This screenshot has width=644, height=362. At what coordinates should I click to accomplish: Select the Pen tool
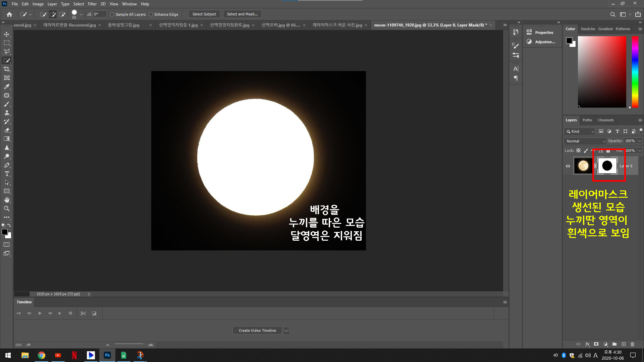pyautogui.click(x=7, y=165)
